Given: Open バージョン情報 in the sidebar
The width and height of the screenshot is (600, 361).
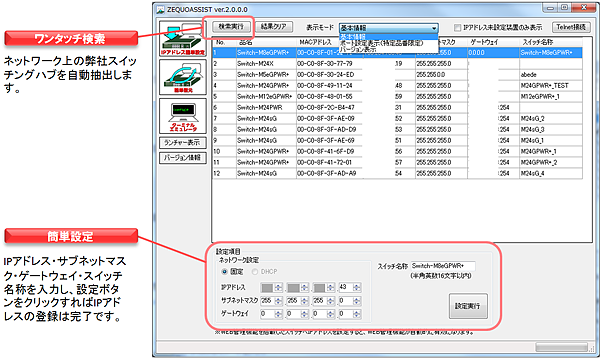Looking at the screenshot, I should [183, 157].
